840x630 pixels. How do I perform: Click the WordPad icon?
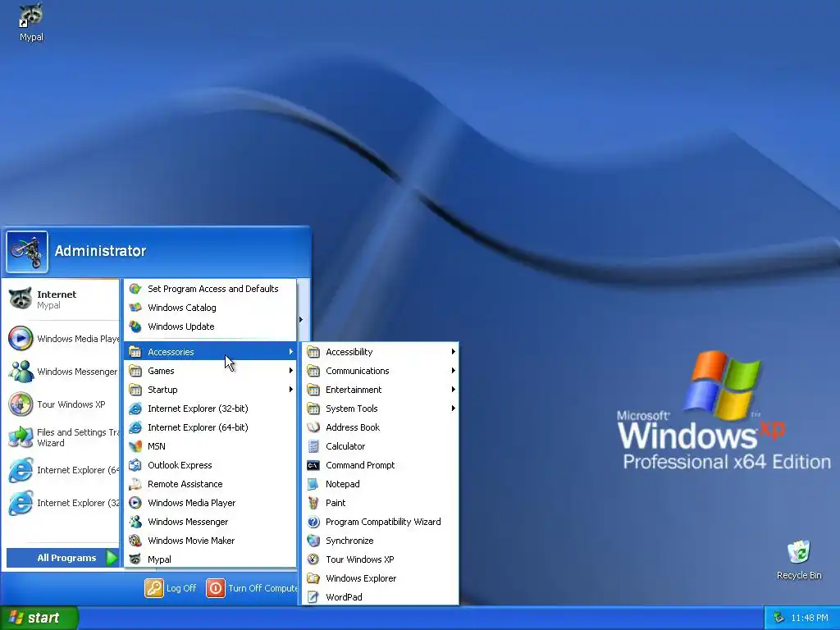click(x=313, y=597)
